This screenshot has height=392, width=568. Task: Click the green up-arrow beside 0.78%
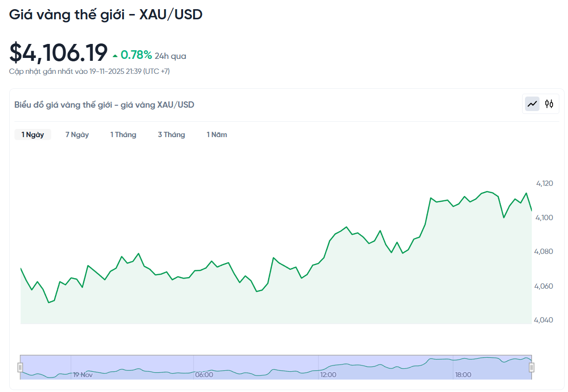point(115,56)
